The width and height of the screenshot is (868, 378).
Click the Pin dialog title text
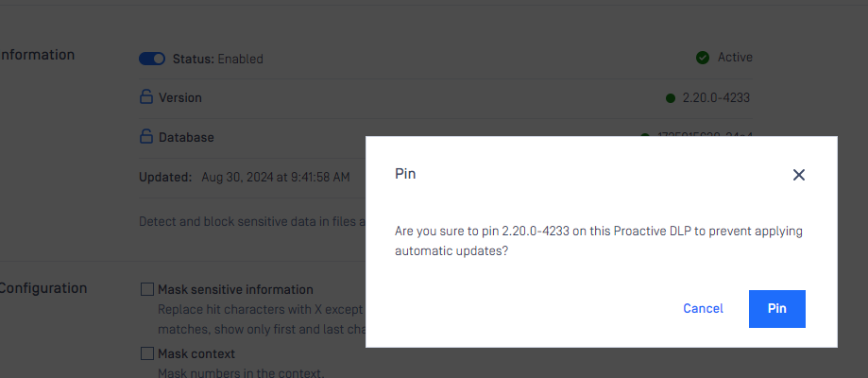[405, 174]
